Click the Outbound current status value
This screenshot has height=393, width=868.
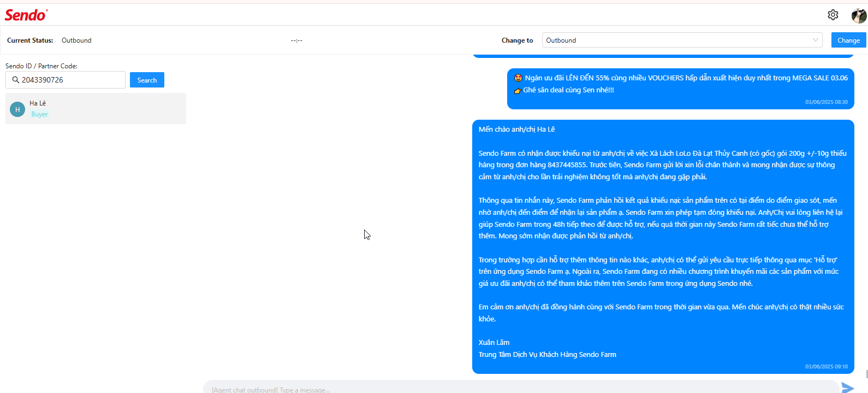[76, 40]
